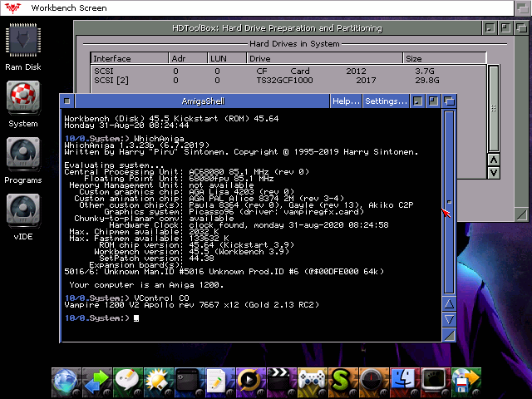Launch the green S dock icon

coord(343,382)
